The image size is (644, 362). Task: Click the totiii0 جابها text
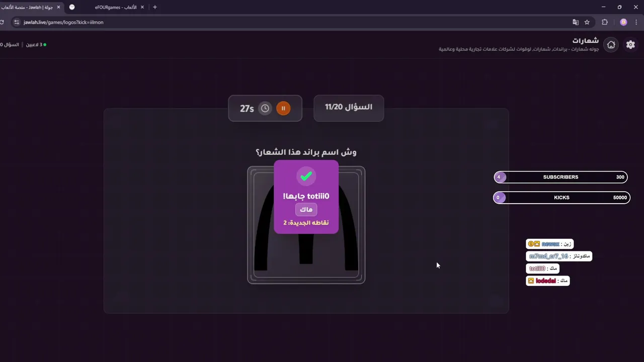(x=306, y=196)
